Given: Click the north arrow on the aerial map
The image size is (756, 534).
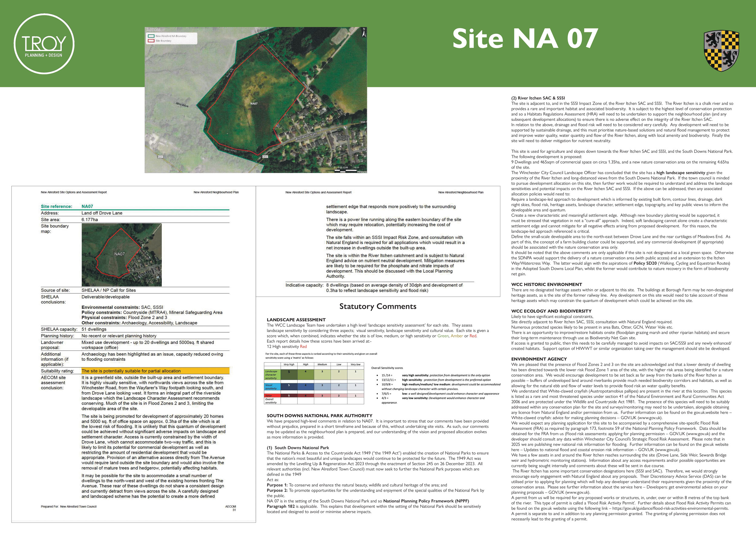Looking at the screenshot, I should tap(364, 33).
